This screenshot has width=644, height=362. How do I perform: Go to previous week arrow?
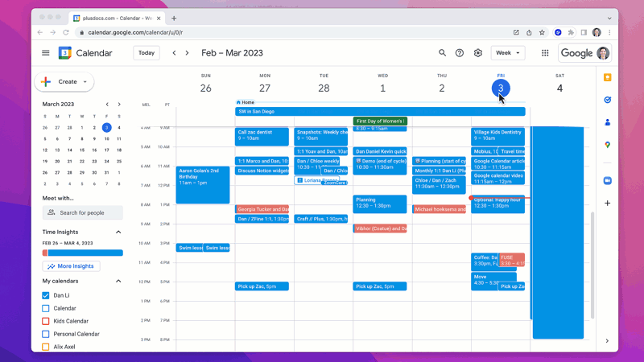(x=174, y=53)
